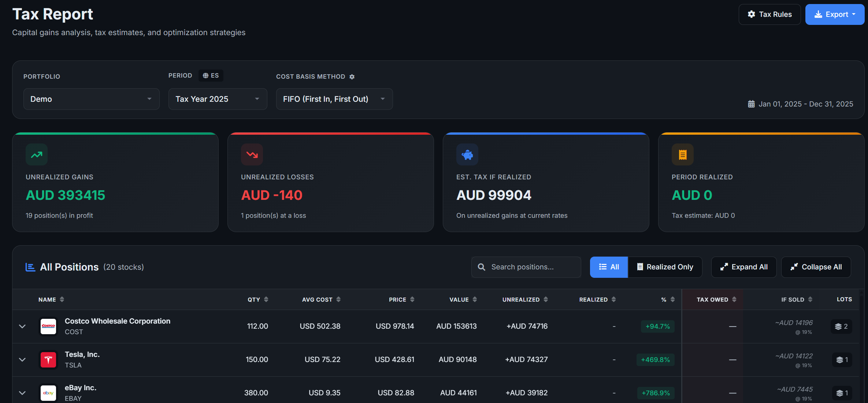The image size is (868, 403).
Task: Click the Expand All button
Action: [744, 267]
